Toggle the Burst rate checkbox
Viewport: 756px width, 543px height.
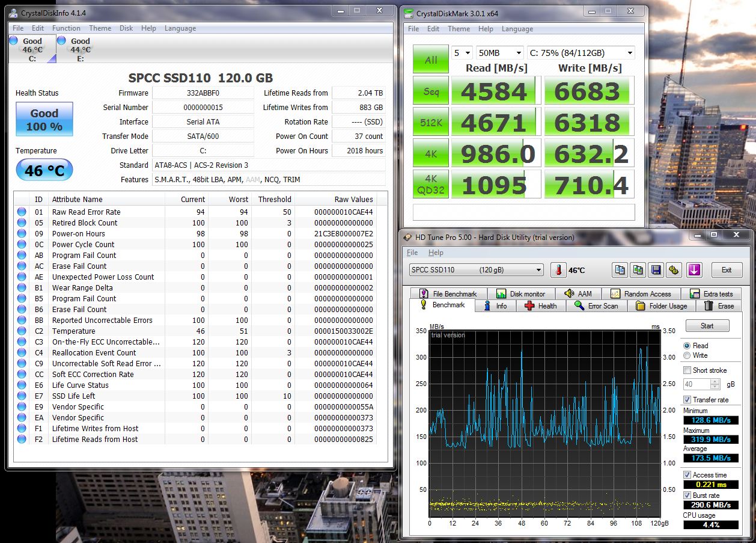[687, 495]
